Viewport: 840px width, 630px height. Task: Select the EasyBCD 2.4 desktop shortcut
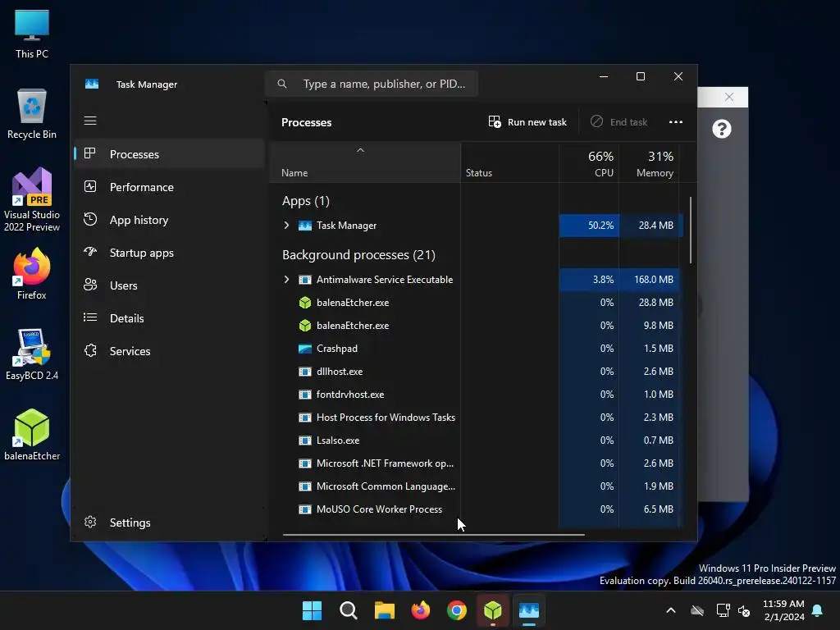pyautogui.click(x=32, y=354)
